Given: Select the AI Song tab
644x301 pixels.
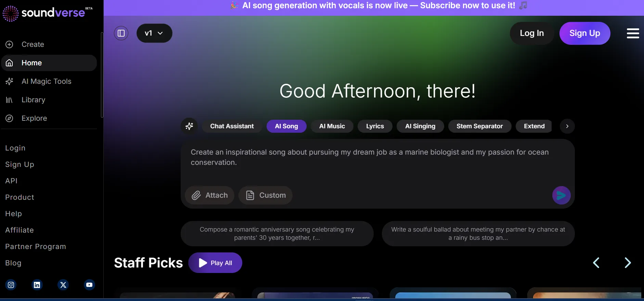Looking at the screenshot, I should point(286,126).
